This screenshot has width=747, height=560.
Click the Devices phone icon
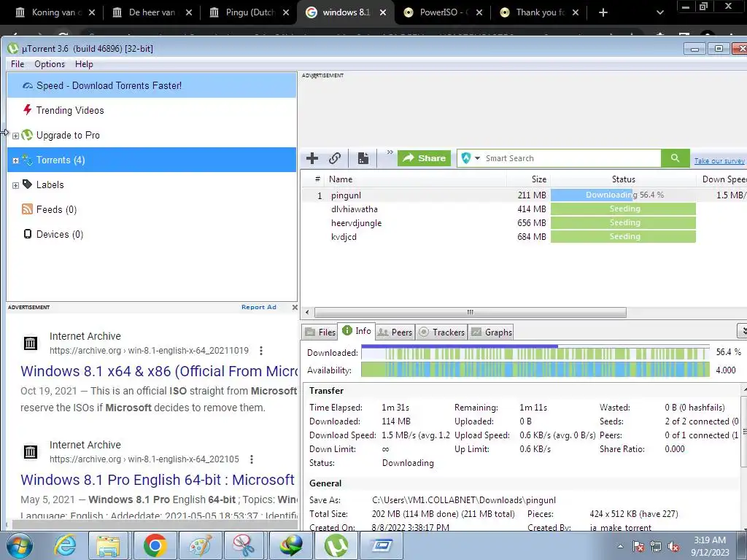click(x=28, y=234)
